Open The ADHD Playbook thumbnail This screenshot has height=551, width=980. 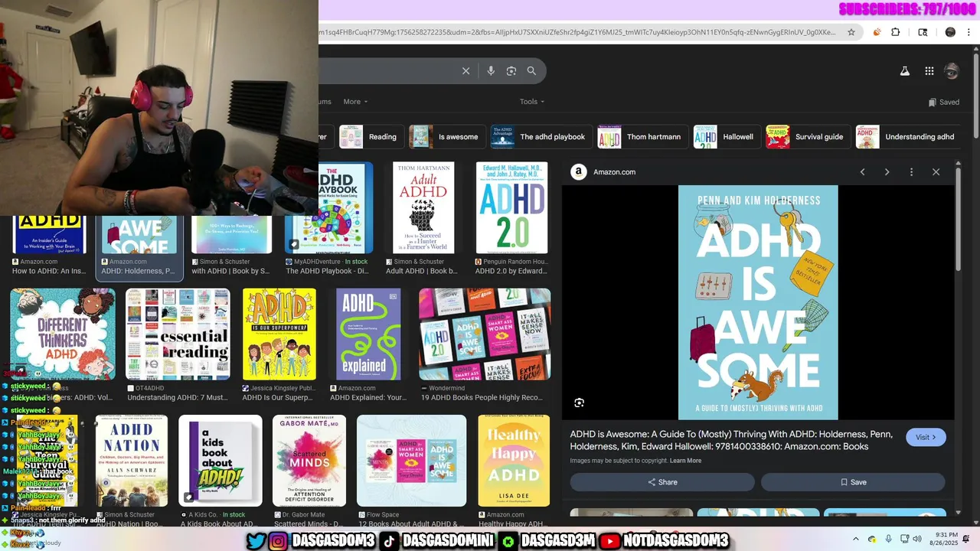pos(346,207)
